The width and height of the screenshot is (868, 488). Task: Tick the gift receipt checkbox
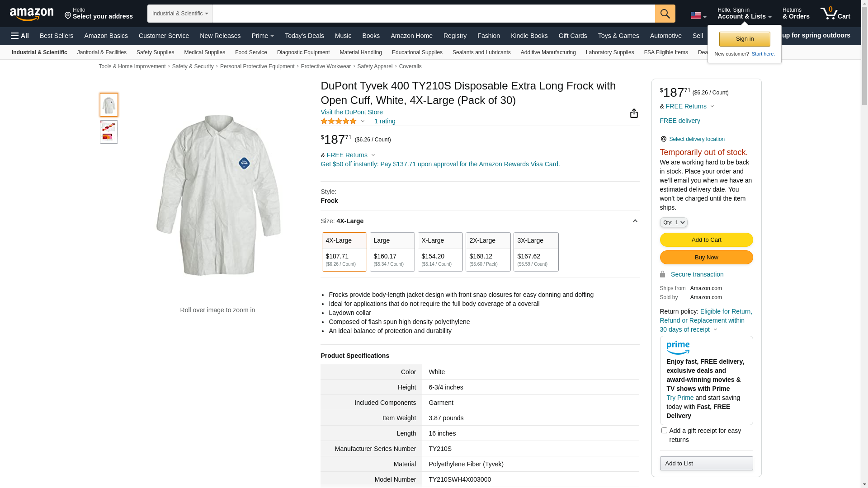(x=664, y=431)
